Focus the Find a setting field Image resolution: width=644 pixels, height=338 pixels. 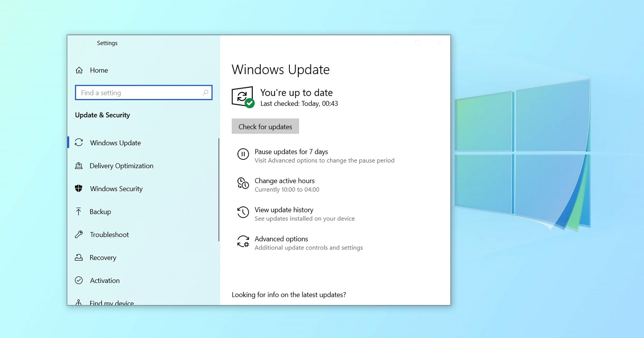point(144,93)
